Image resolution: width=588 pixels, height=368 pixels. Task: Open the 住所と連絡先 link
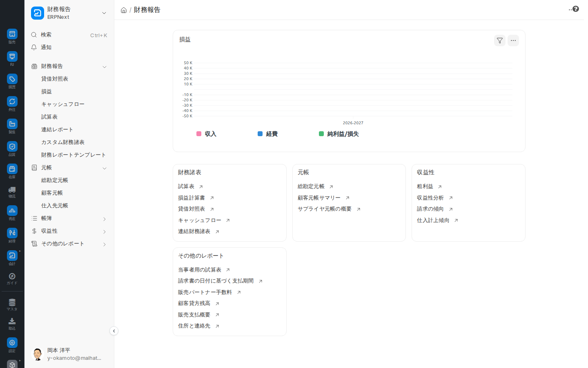(194, 326)
